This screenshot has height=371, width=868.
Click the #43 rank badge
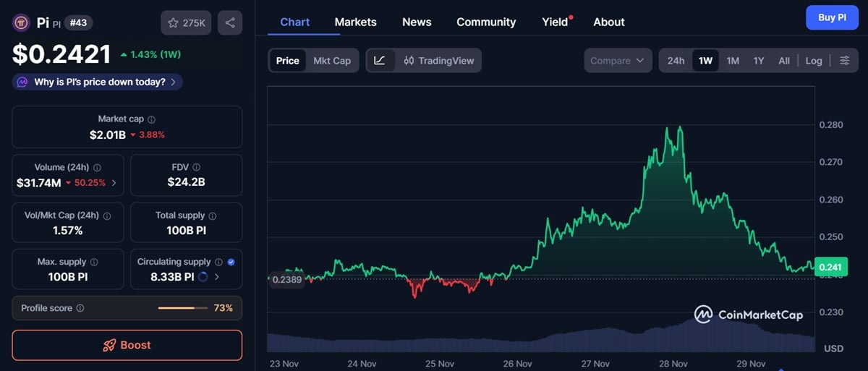[x=78, y=23]
